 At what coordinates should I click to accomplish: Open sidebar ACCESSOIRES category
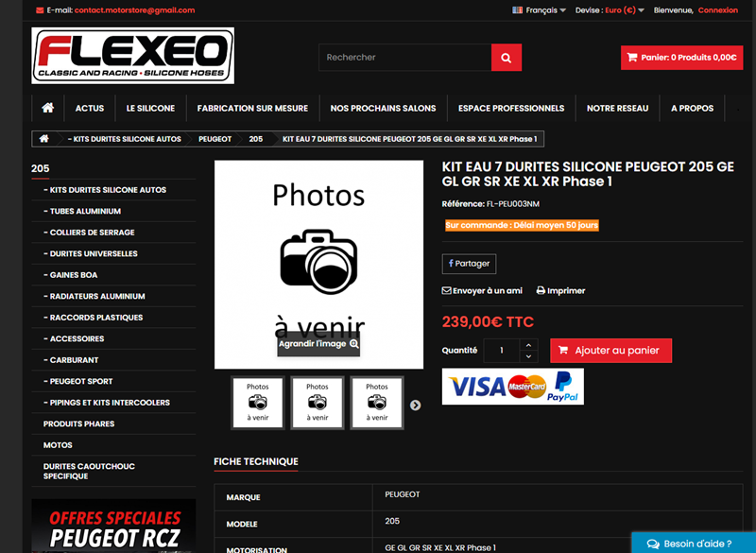(74, 338)
